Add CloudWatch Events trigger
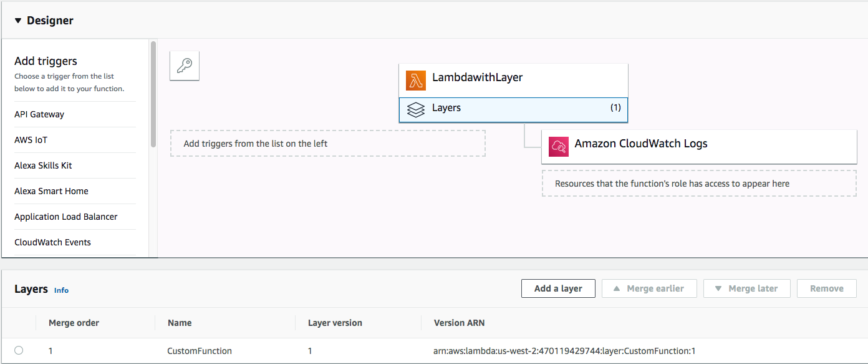868x364 pixels. coord(52,242)
